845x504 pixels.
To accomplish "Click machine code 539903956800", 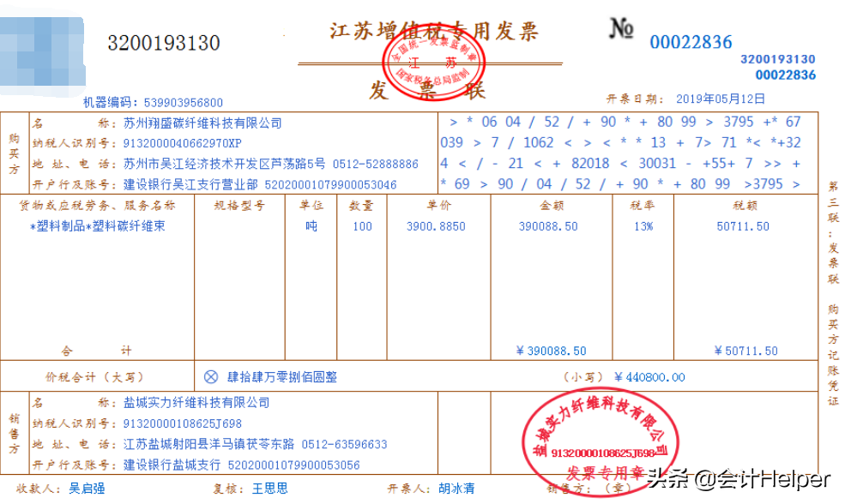I will pyautogui.click(x=184, y=102).
